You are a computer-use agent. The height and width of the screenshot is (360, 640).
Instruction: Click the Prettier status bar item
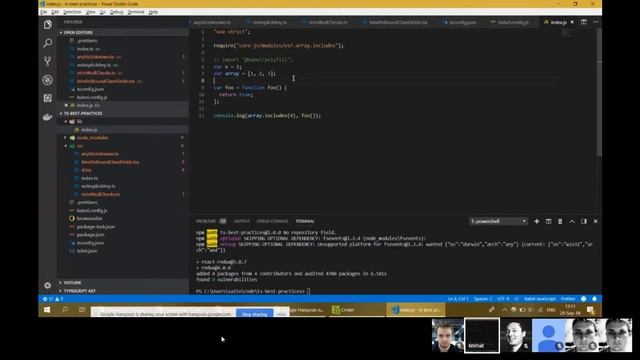pos(568,299)
